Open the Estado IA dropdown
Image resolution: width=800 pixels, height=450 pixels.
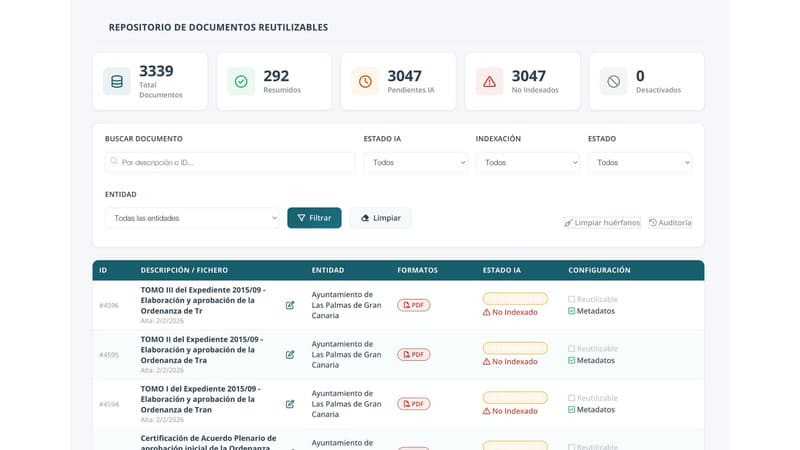pyautogui.click(x=416, y=162)
